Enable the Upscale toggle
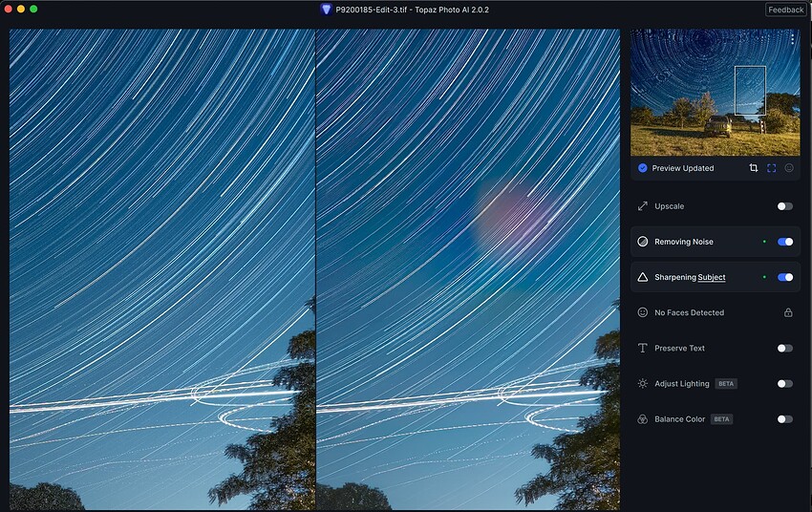Screen dimensions: 812x512 (785, 206)
